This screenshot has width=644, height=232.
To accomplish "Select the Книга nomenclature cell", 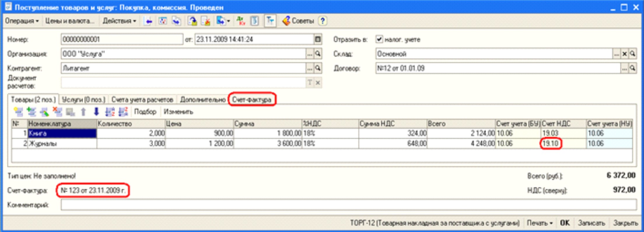I will click(62, 134).
